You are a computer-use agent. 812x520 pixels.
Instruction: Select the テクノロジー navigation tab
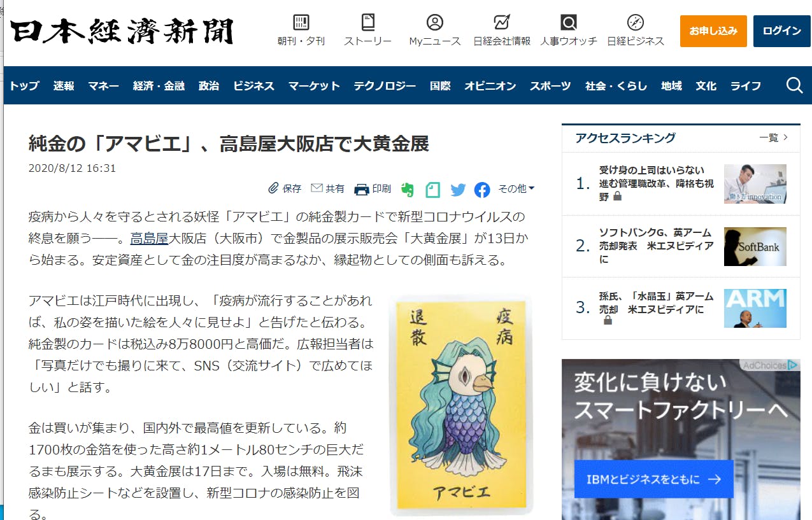[385, 86]
